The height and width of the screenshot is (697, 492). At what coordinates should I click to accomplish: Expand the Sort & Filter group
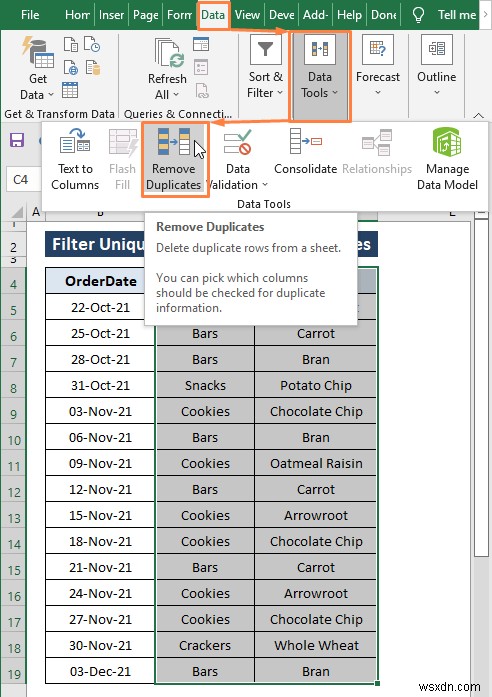click(265, 67)
